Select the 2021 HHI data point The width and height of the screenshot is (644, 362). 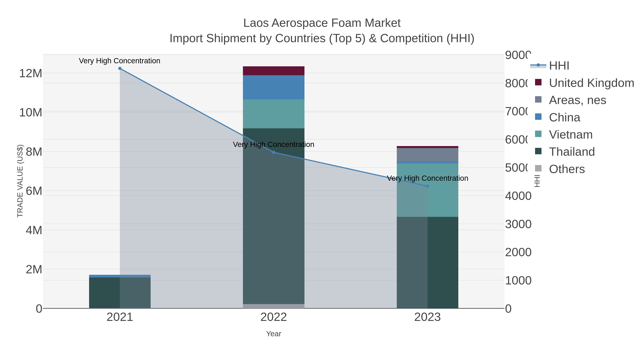point(120,68)
